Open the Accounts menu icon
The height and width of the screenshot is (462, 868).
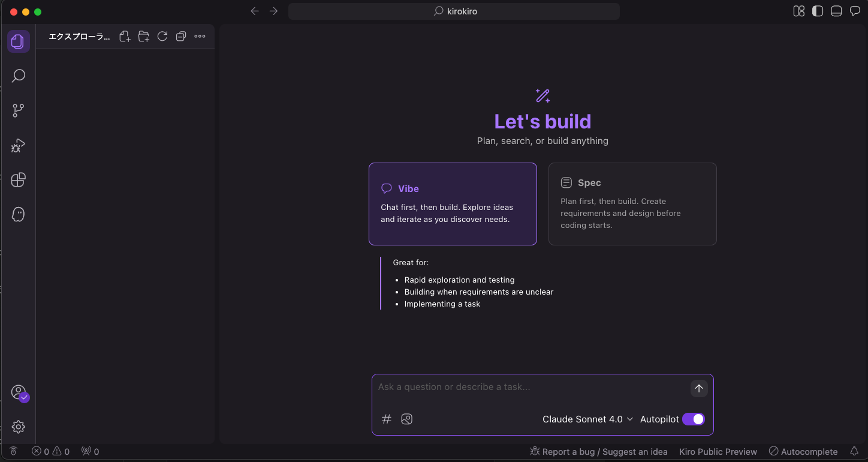(19, 393)
